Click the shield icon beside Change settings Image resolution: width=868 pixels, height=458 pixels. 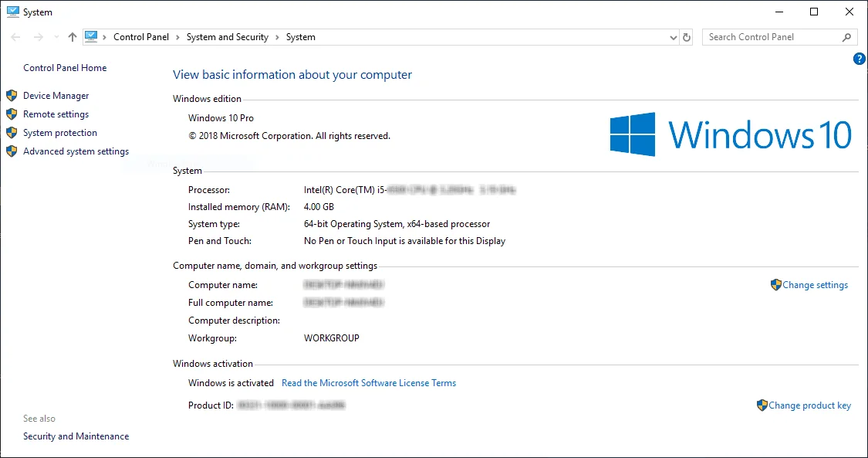(x=775, y=284)
